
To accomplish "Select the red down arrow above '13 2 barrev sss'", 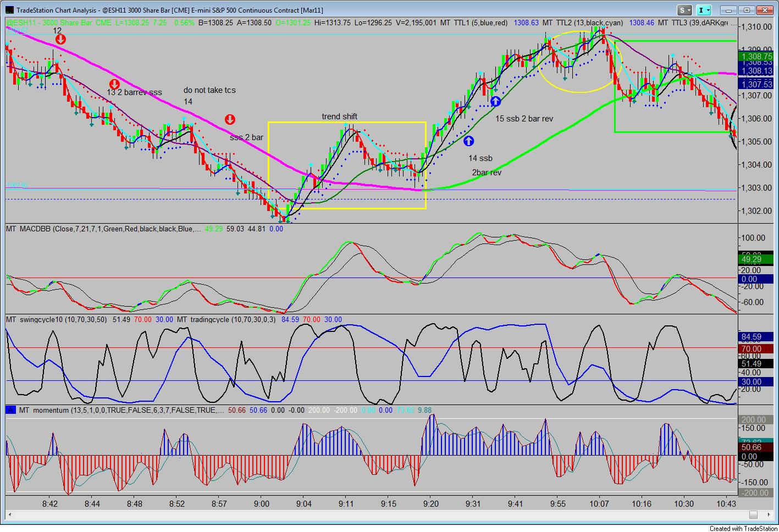I will pos(114,84).
